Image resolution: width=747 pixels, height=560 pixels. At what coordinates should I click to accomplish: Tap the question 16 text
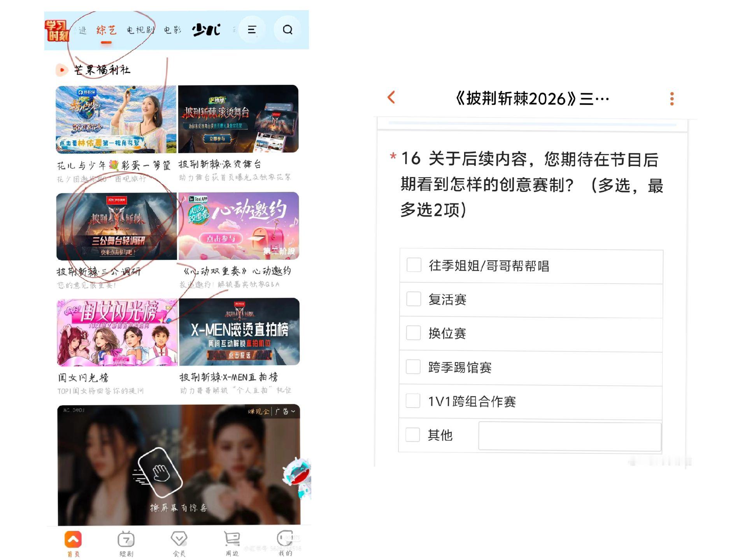532,184
